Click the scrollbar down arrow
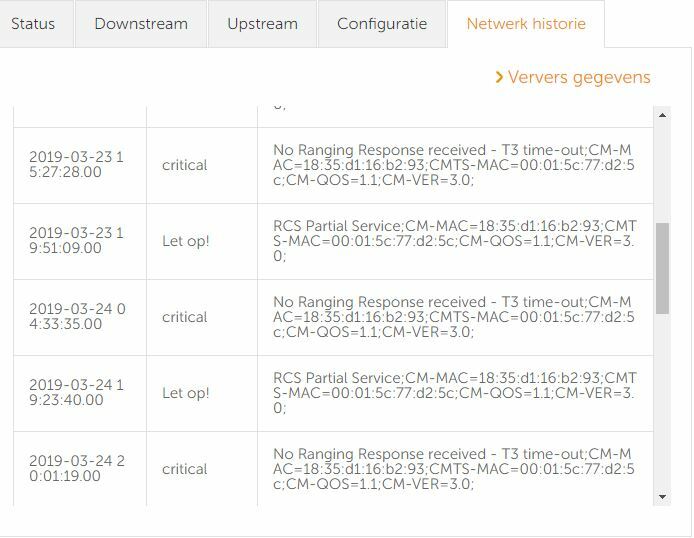 click(x=663, y=497)
